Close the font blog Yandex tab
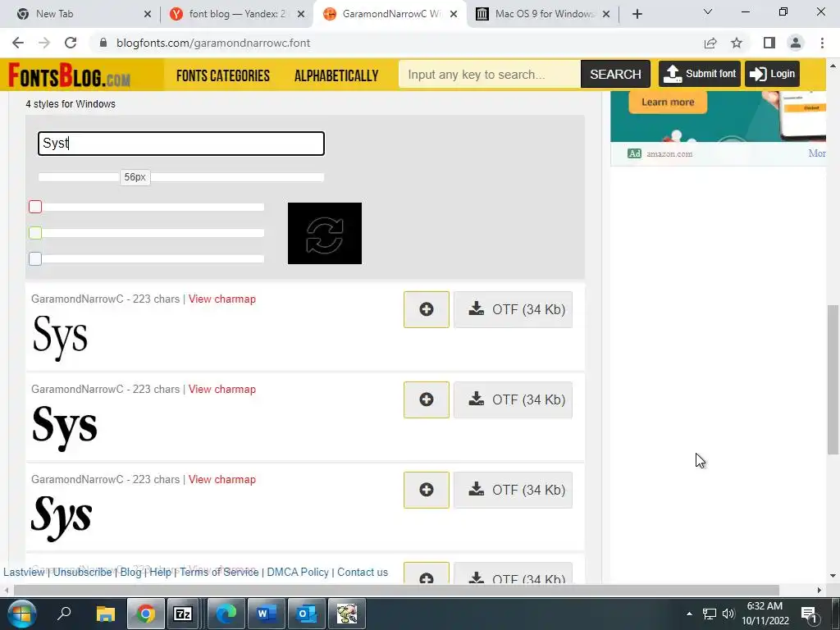This screenshot has height=630, width=840. 301,14
